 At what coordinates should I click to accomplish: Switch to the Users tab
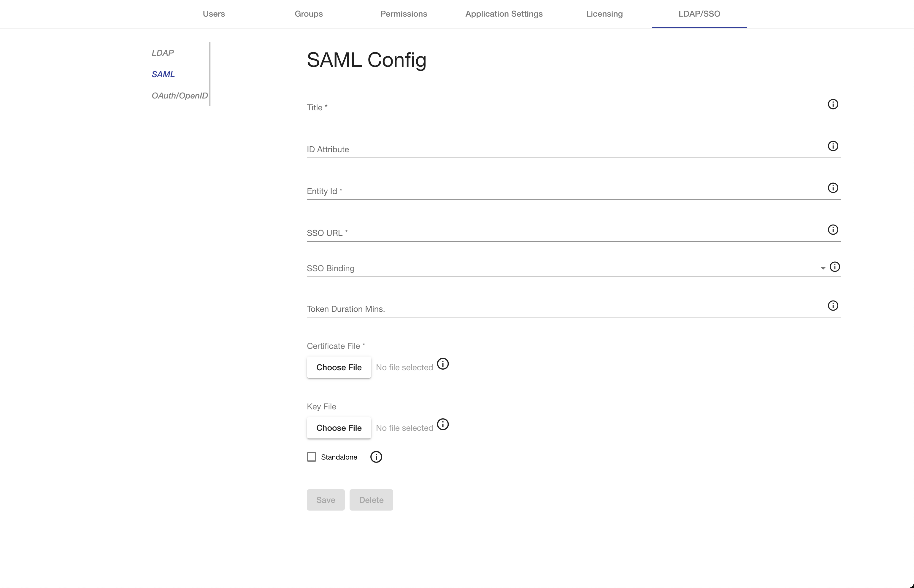click(x=214, y=14)
